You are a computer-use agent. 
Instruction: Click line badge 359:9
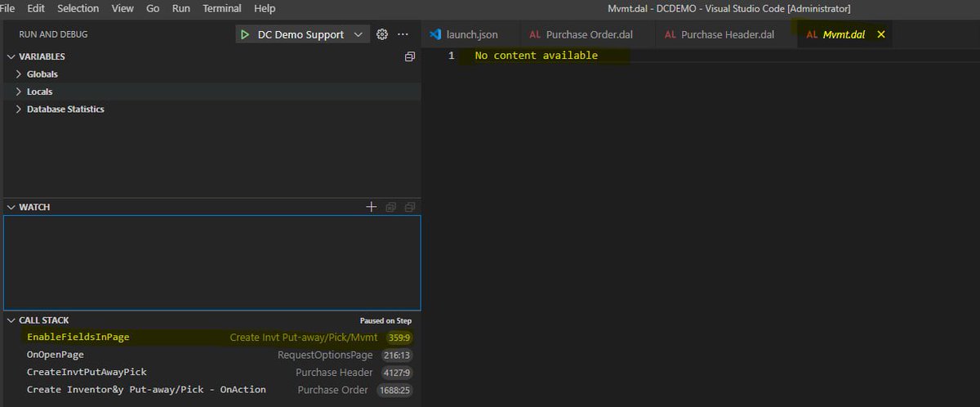[x=399, y=337]
